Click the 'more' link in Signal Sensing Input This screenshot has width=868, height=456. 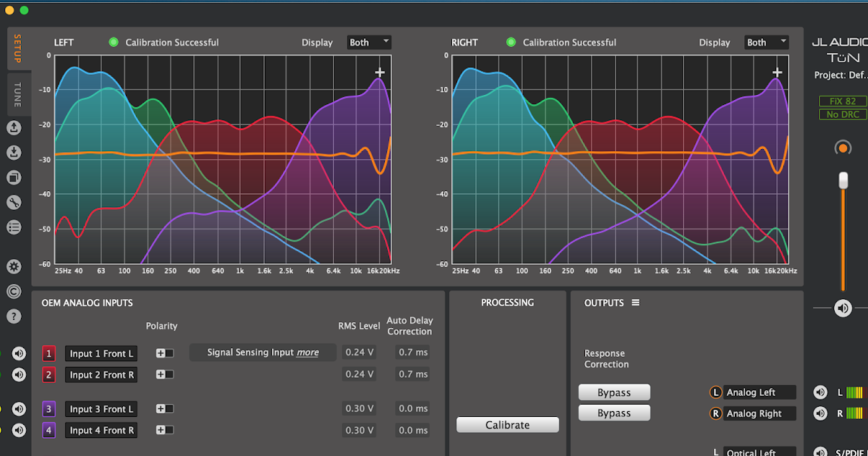[307, 352]
